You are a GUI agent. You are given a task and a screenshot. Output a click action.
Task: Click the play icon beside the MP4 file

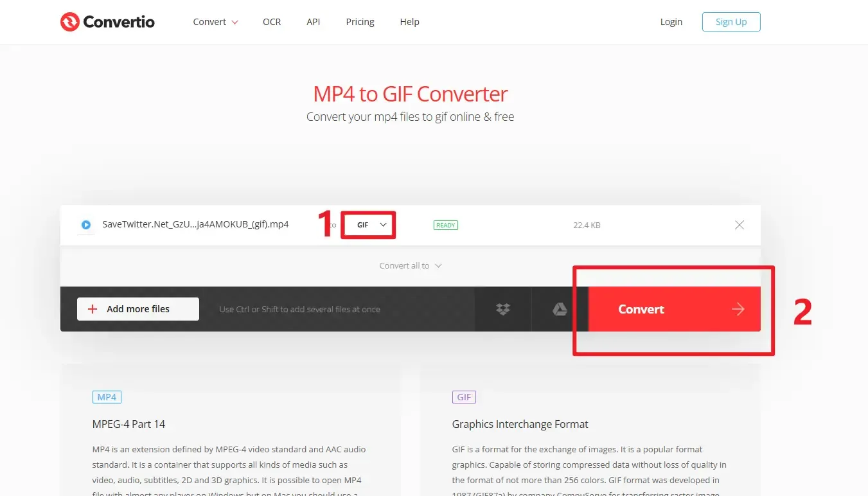coord(85,225)
